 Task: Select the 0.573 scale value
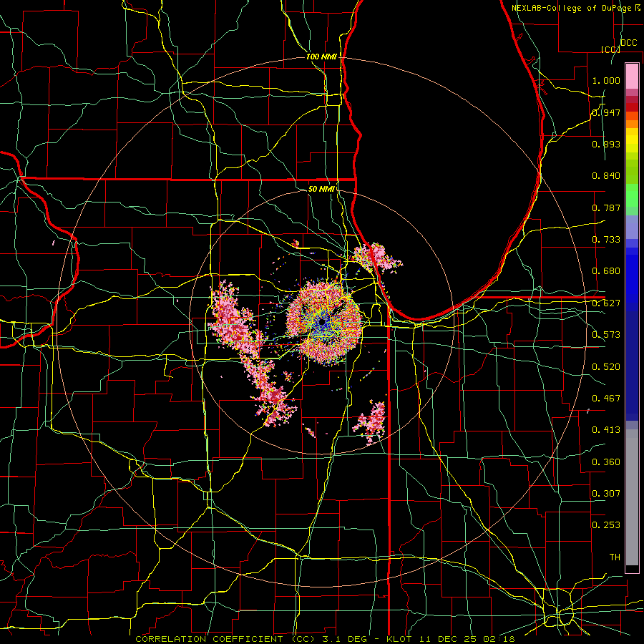tap(606, 335)
